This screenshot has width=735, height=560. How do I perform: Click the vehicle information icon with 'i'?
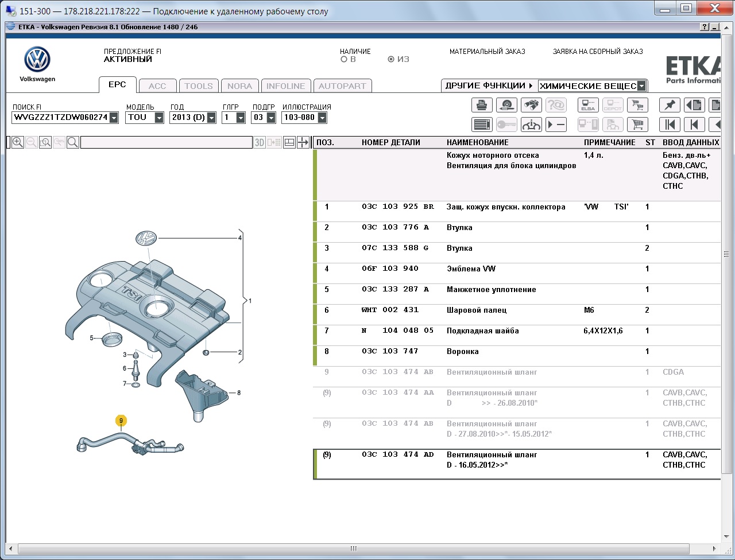pos(531,124)
